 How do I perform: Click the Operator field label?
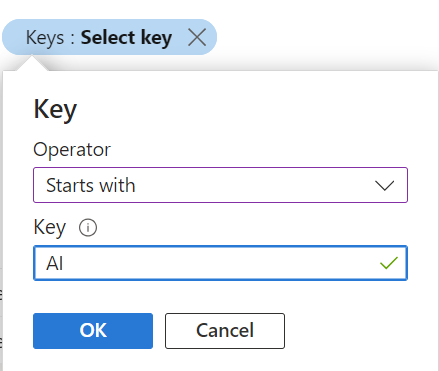[x=72, y=150]
